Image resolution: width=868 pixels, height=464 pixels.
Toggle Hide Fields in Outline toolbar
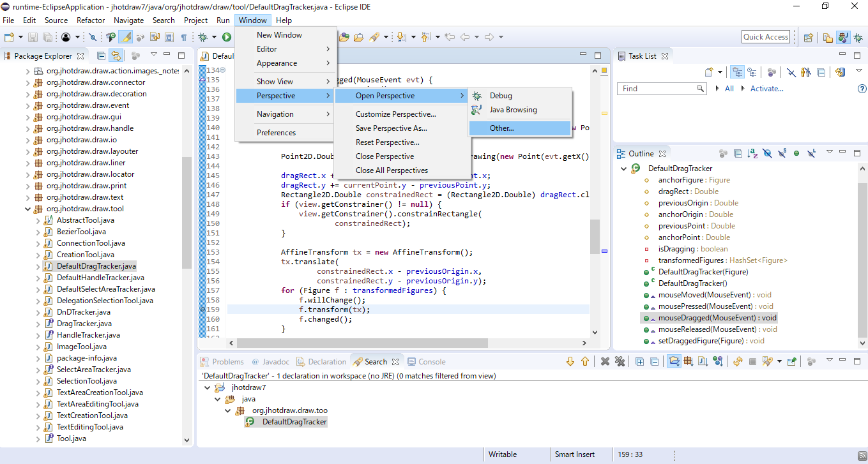pos(767,153)
